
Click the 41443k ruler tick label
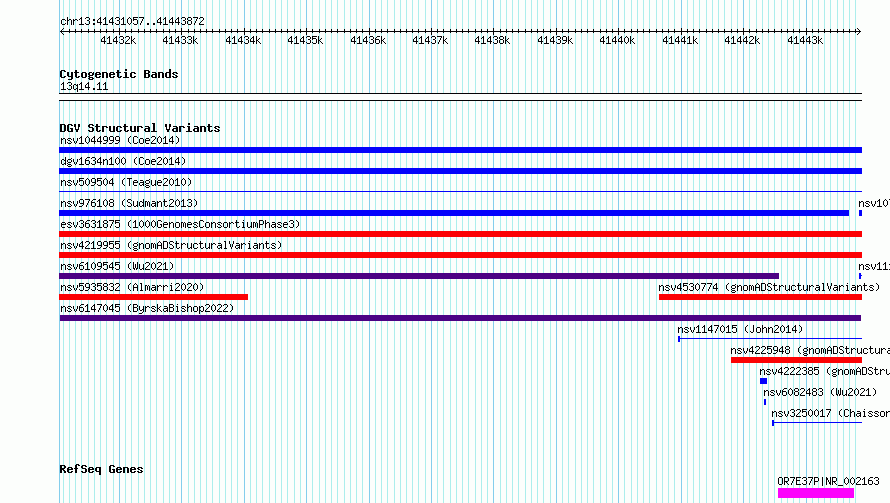tap(805, 41)
